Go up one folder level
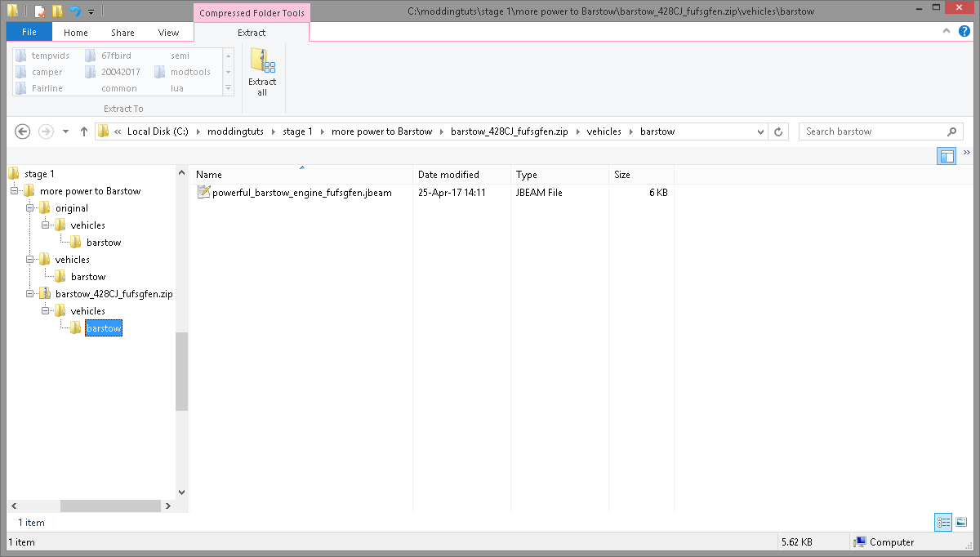The width and height of the screenshot is (980, 557). [x=83, y=131]
